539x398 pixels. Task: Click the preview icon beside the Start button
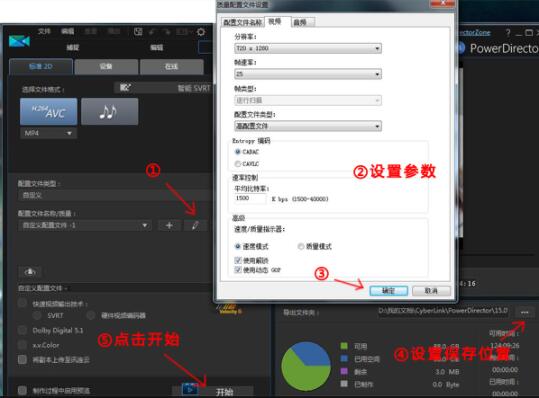pyautogui.click(x=190, y=389)
